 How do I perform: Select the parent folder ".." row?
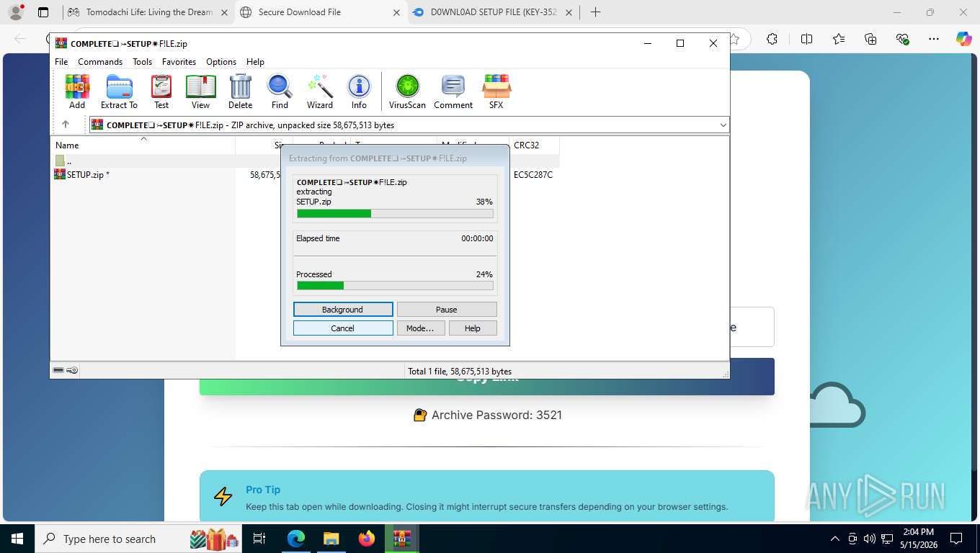(x=304, y=161)
